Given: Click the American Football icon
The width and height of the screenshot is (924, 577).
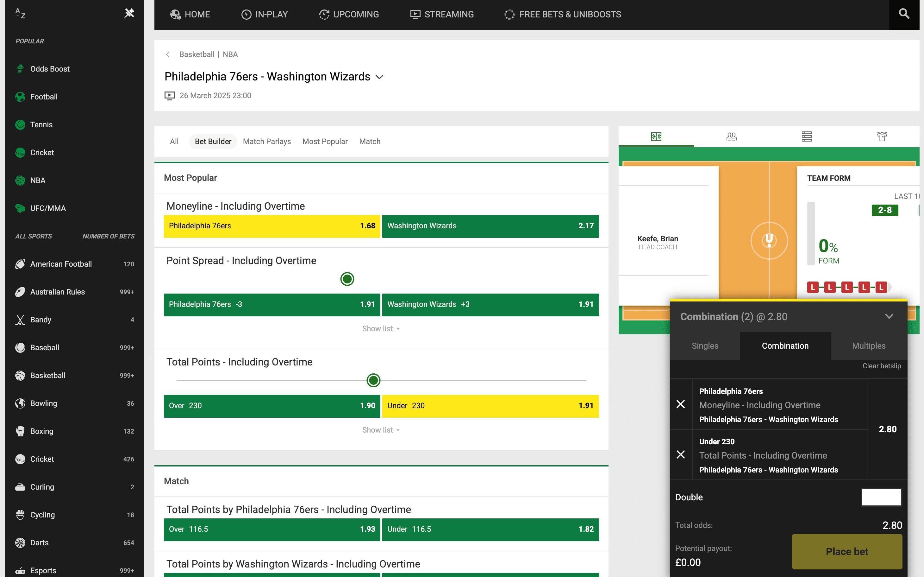Looking at the screenshot, I should tap(20, 264).
